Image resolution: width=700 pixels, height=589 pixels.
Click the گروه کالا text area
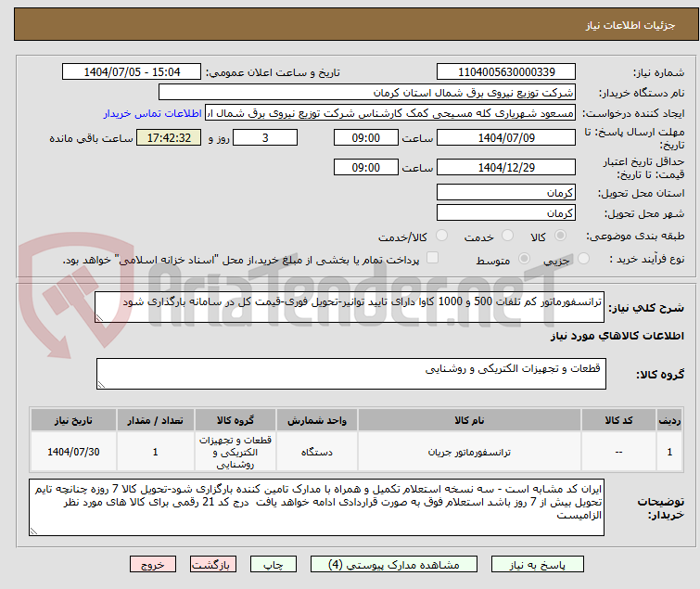coord(350,374)
